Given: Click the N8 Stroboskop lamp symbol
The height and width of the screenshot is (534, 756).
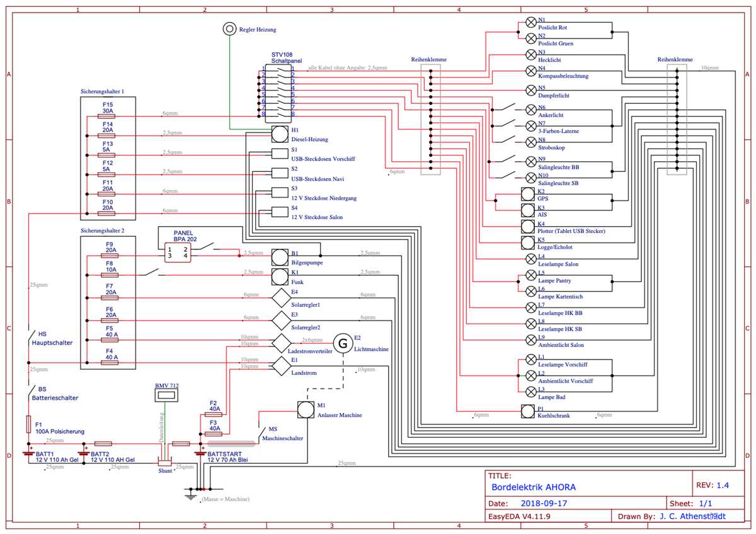Looking at the screenshot, I should click(x=530, y=142).
